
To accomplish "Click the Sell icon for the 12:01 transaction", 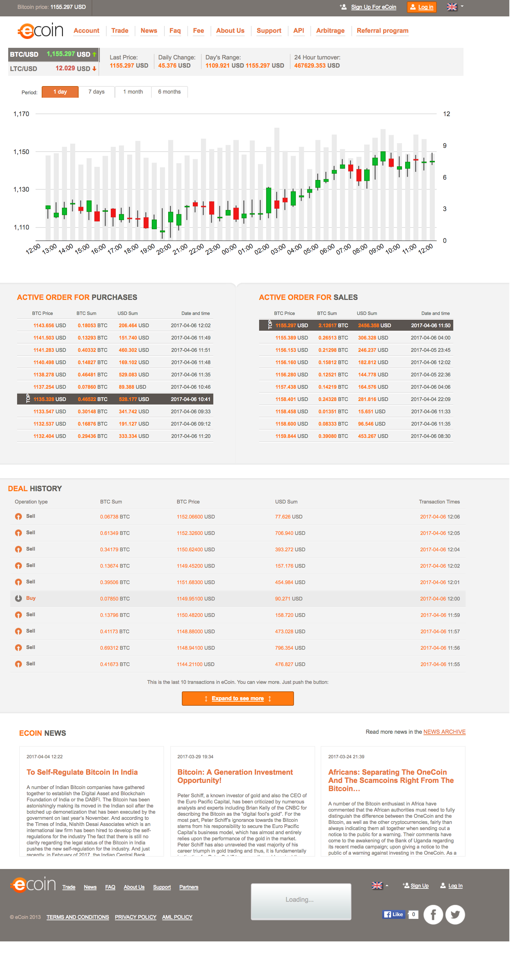I will pos(18,582).
